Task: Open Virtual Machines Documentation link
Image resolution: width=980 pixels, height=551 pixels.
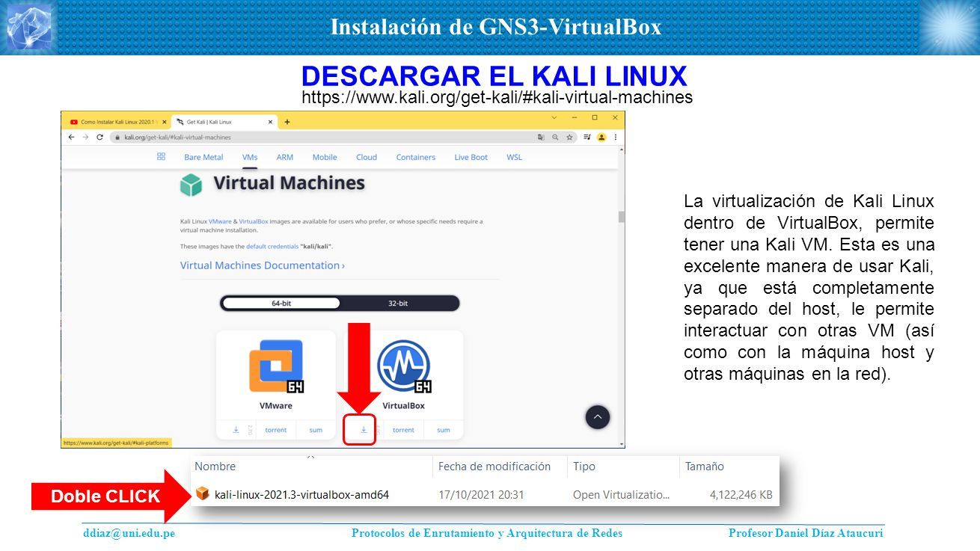Action: pos(263,265)
